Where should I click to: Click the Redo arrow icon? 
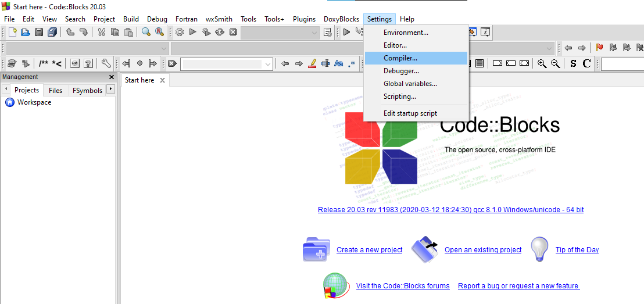pos(83,32)
